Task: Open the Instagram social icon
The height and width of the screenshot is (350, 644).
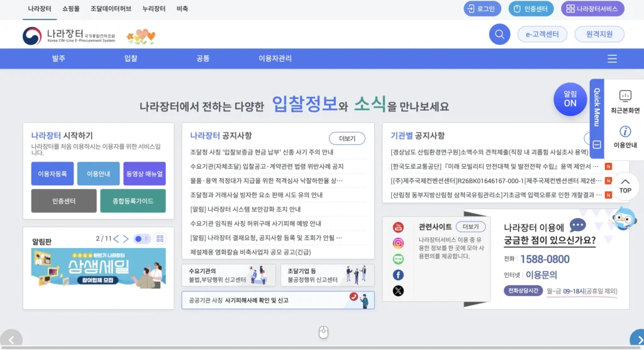Action: 398,243
